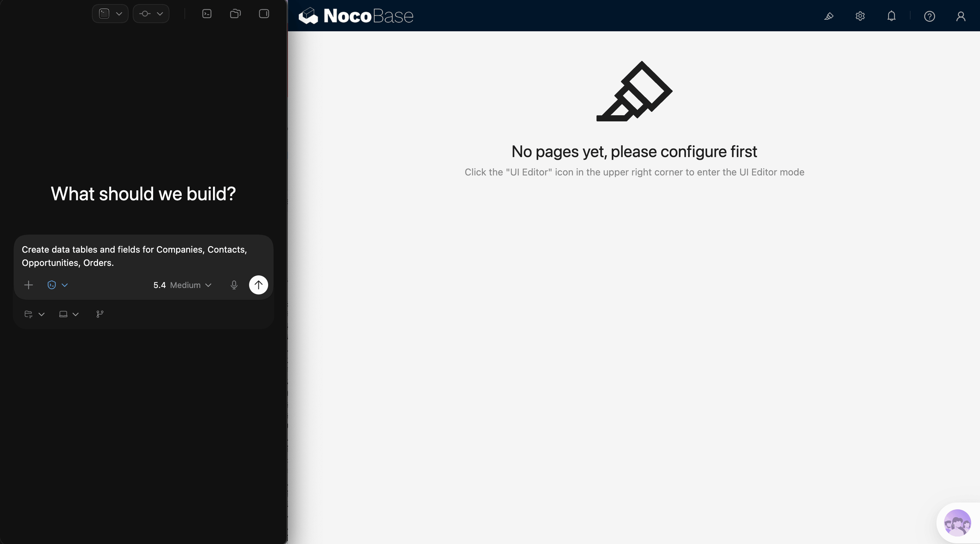
Task: Click the plus button to add attachments
Action: tap(28, 285)
